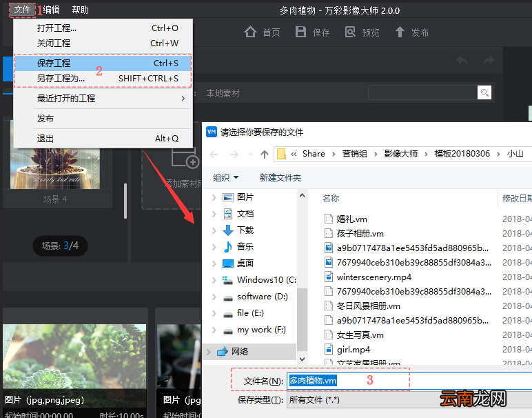Click 新建文件夹 button
Viewport: 532px width, 418px height.
pyautogui.click(x=280, y=177)
